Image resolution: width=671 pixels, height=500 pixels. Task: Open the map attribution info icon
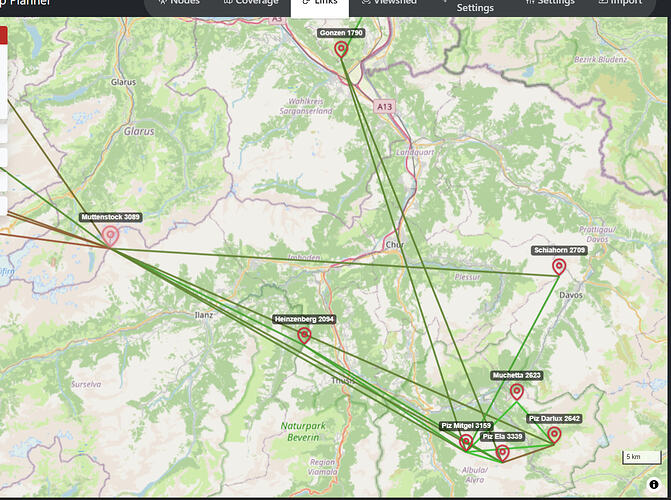[653, 484]
